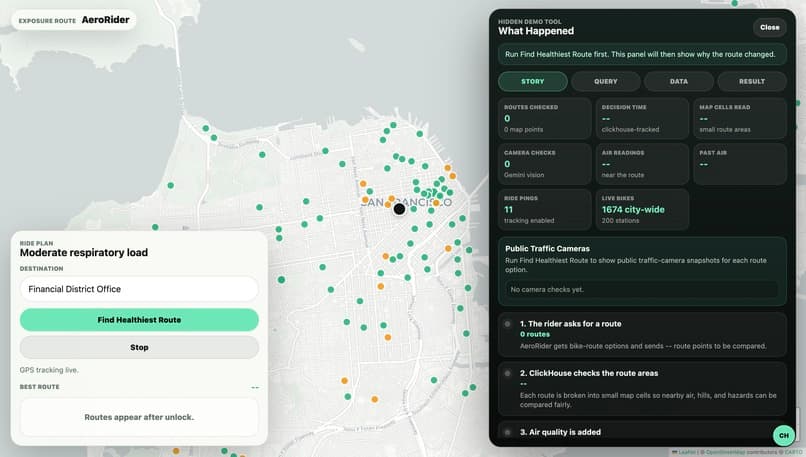Click 'No camera checks yet.' box
806x457 pixels.
point(642,289)
